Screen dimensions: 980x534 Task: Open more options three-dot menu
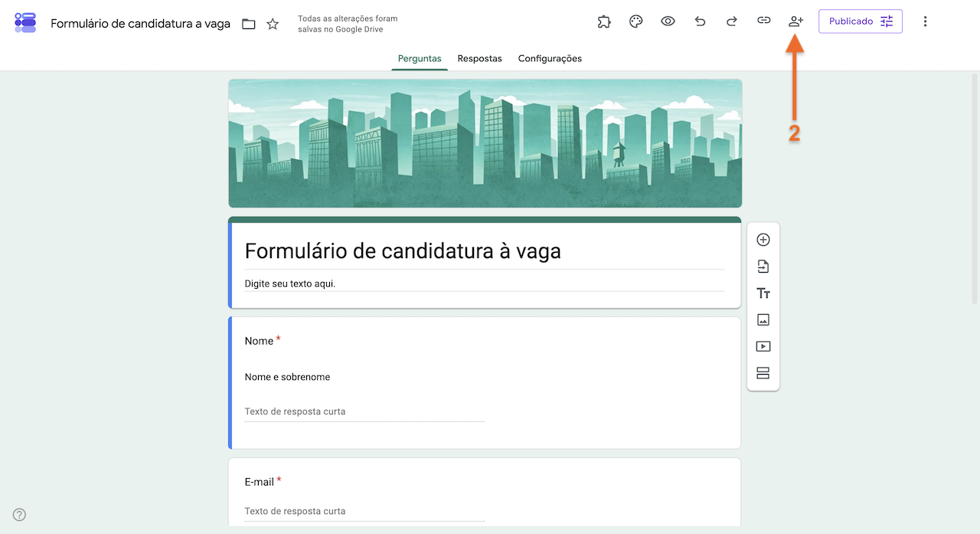click(925, 21)
